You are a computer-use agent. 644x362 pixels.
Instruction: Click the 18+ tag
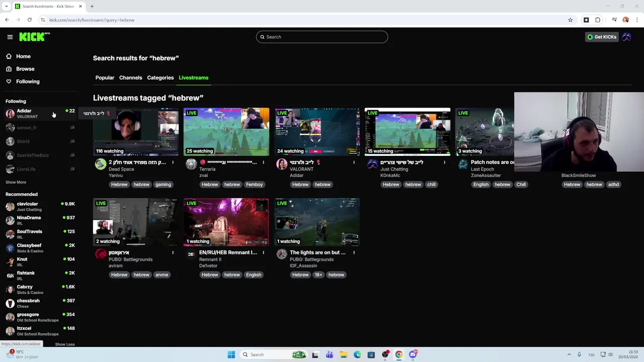pyautogui.click(x=318, y=275)
